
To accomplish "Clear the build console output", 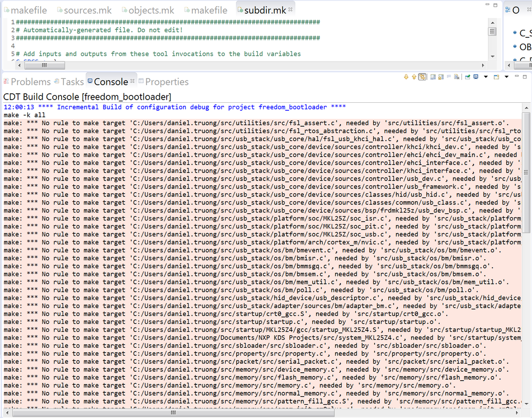I will click(x=457, y=77).
